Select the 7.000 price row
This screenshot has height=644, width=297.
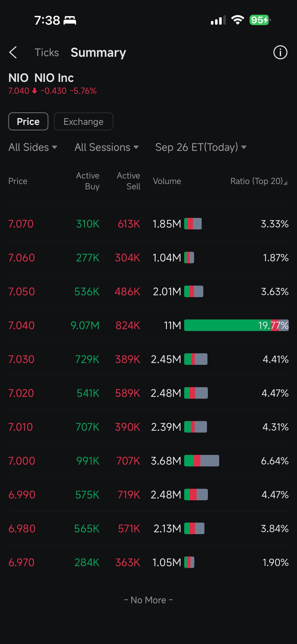pos(148,460)
